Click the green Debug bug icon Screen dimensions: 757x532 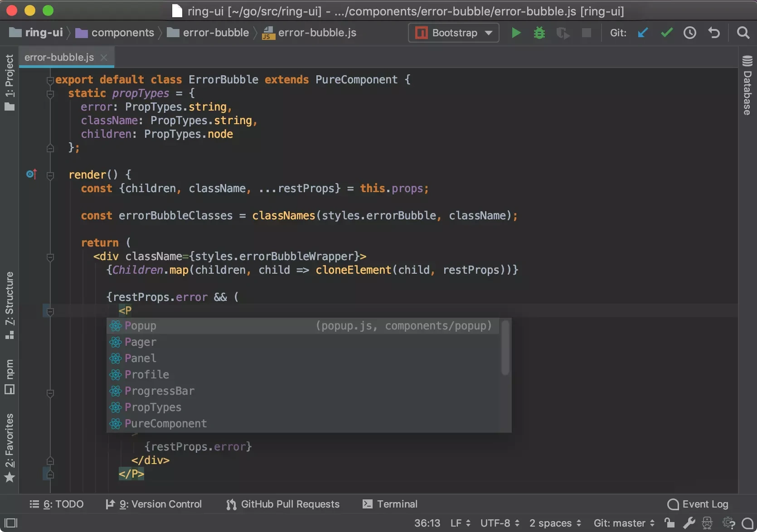(x=539, y=33)
